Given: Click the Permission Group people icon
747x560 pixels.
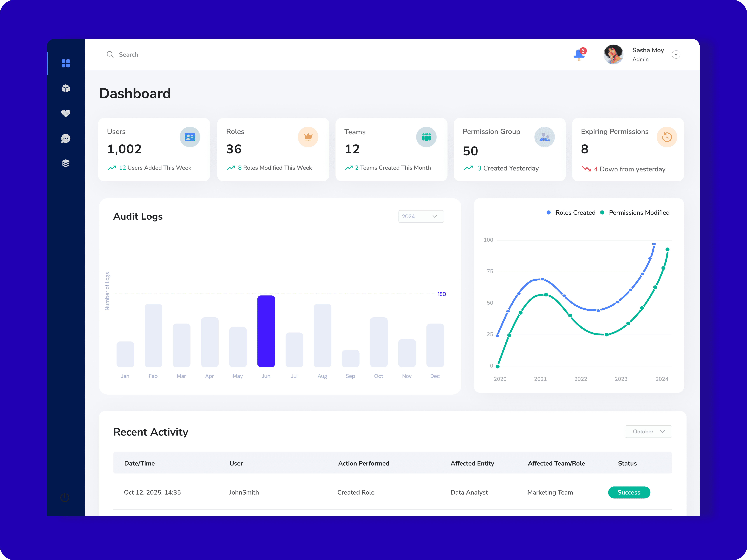Looking at the screenshot, I should coord(544,137).
